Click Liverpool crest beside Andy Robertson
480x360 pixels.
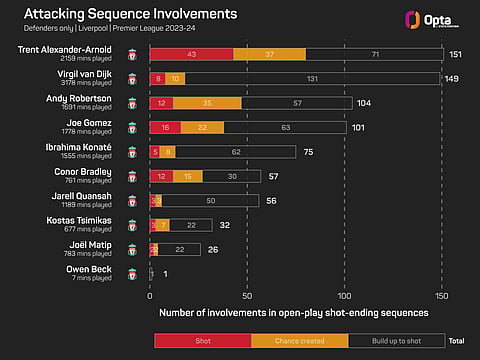click(132, 103)
